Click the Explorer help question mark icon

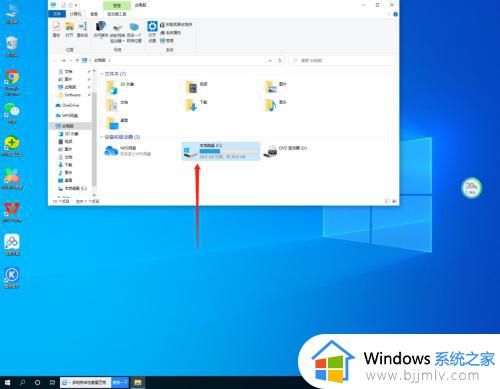395,14
